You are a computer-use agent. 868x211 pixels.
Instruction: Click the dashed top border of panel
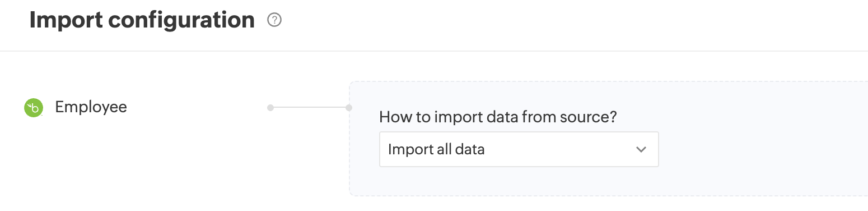(609, 82)
